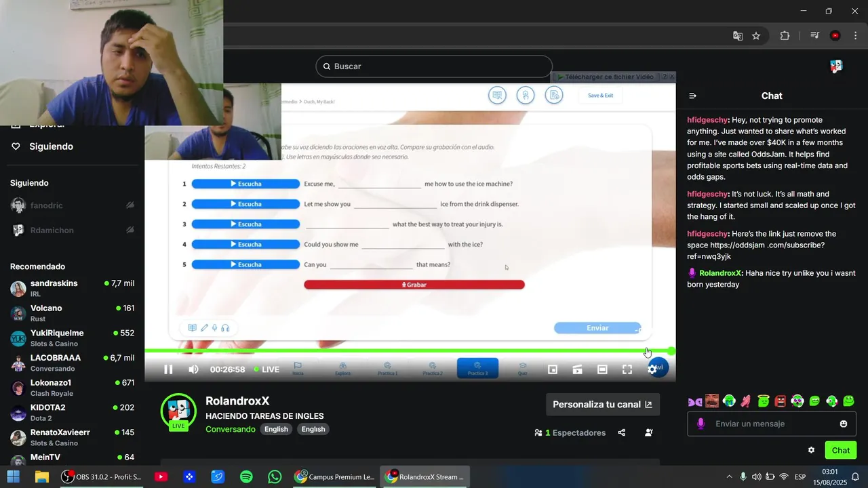The height and width of the screenshot is (488, 868).
Task: Open RolandroxX username in chat message
Action: [x=721, y=273]
